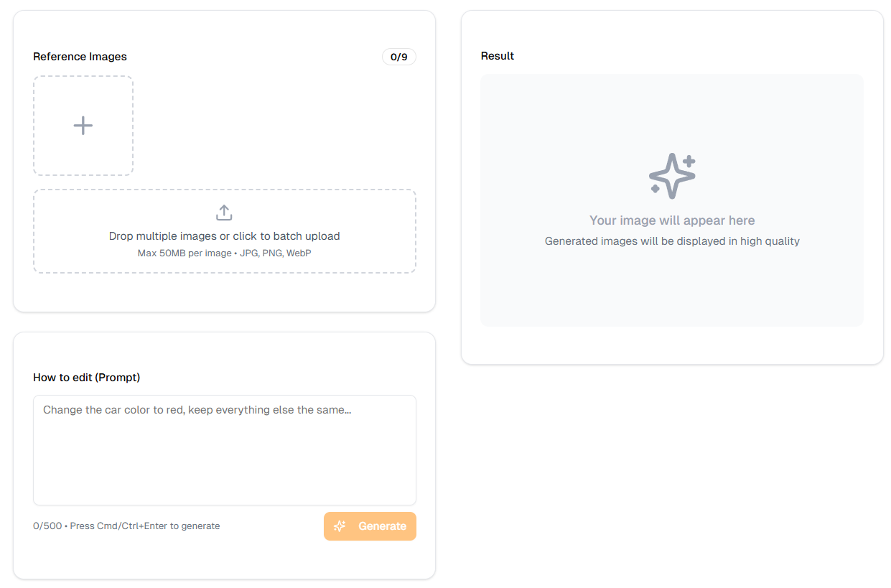Click the "Result" heading
The image size is (891, 588).
click(498, 56)
